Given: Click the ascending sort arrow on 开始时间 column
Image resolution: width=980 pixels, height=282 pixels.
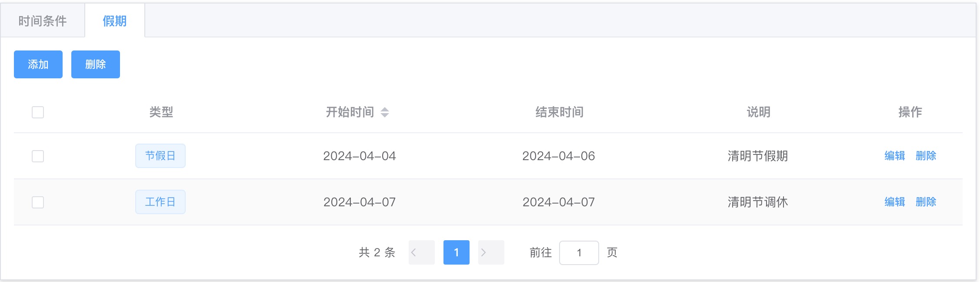Looking at the screenshot, I should click(x=385, y=110).
